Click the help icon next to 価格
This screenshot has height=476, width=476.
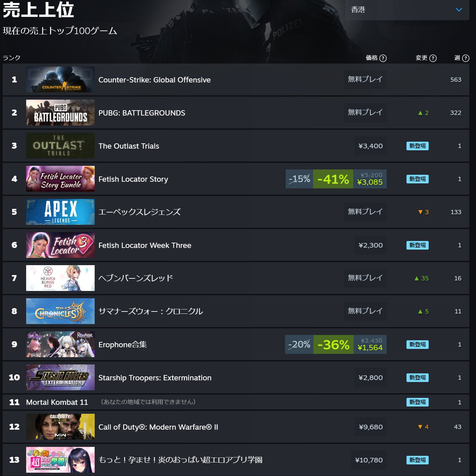coord(383,58)
